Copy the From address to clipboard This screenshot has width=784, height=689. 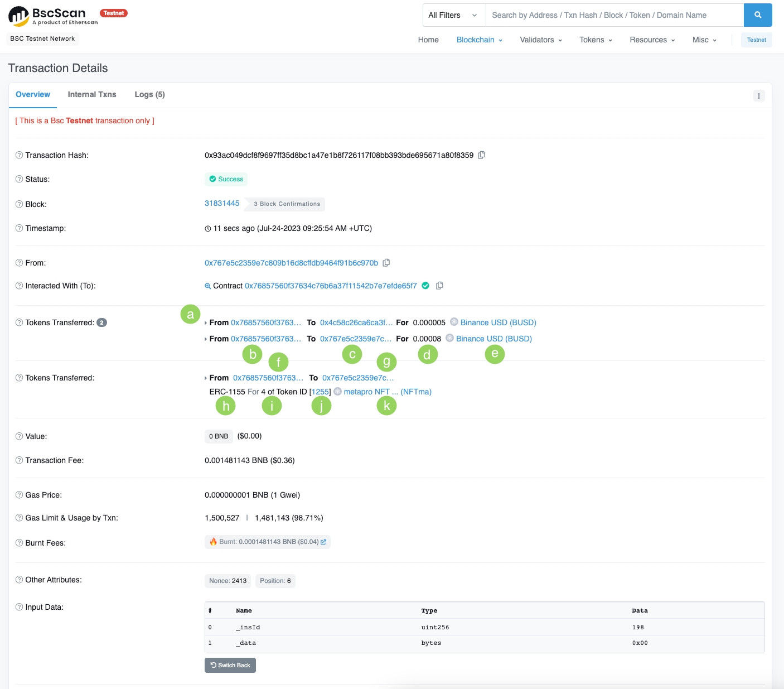coord(386,263)
